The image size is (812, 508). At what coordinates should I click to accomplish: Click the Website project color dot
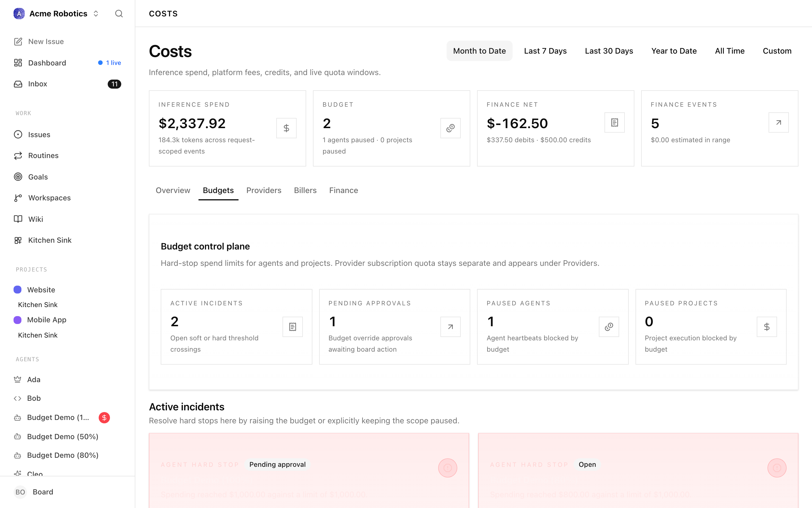17,290
